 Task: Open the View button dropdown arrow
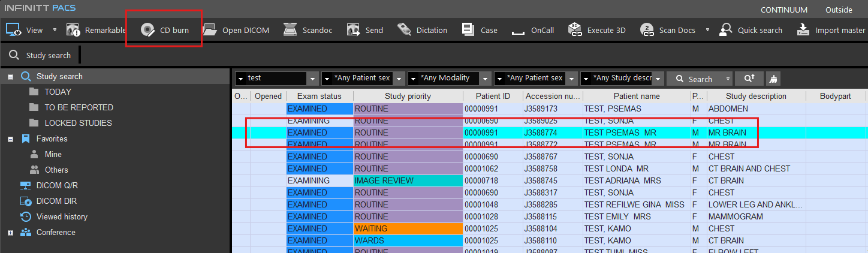click(55, 30)
